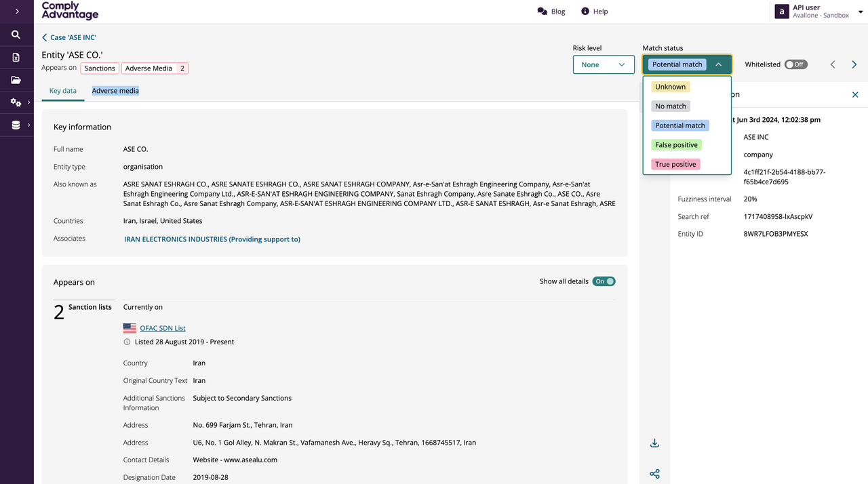Expand the settings gears submenu arrow
The image size is (868, 484).
click(x=28, y=102)
